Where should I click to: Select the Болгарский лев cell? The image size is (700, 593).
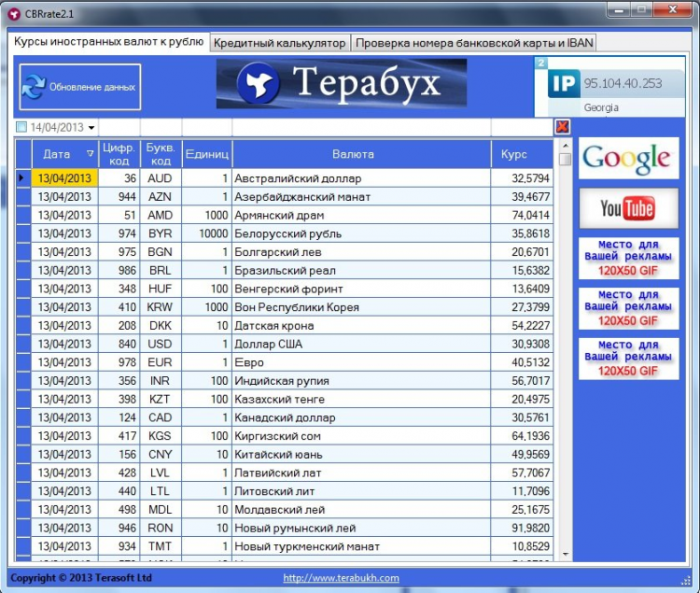(361, 252)
